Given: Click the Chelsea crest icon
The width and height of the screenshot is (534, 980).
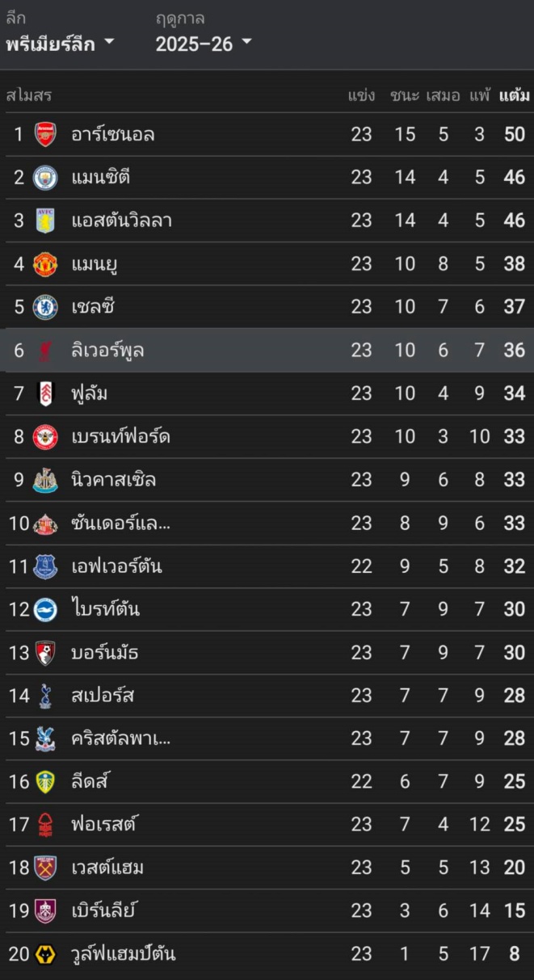Looking at the screenshot, I should click(45, 307).
